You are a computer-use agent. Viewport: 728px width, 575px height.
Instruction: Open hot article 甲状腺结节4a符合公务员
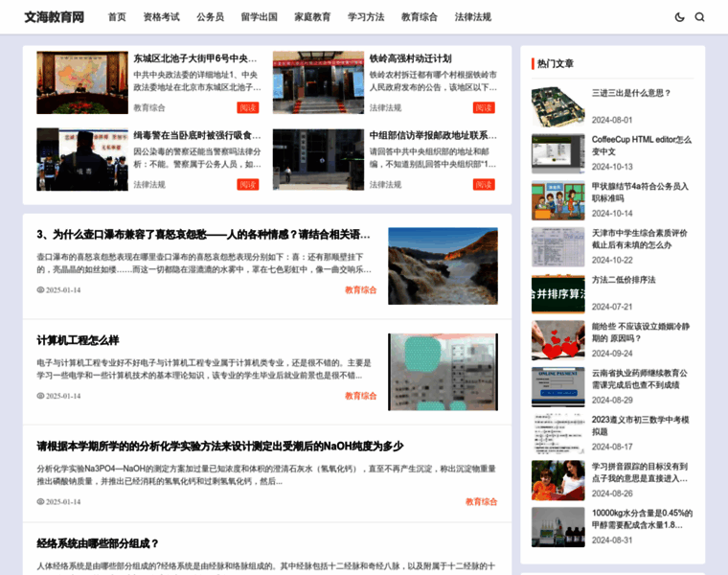(x=640, y=193)
